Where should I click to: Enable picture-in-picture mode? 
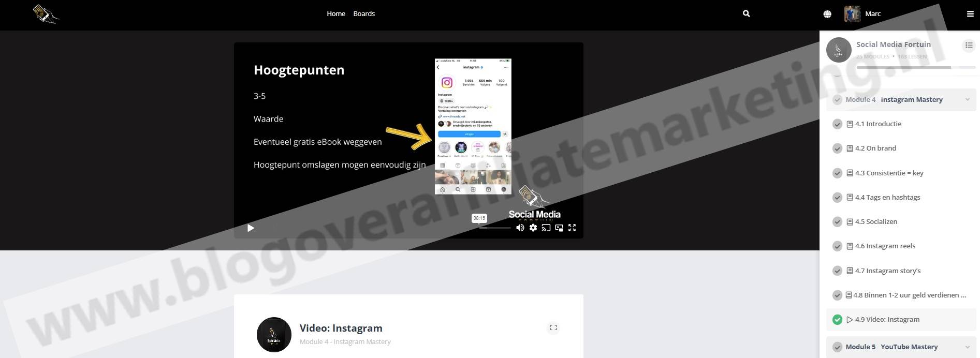pyautogui.click(x=559, y=228)
